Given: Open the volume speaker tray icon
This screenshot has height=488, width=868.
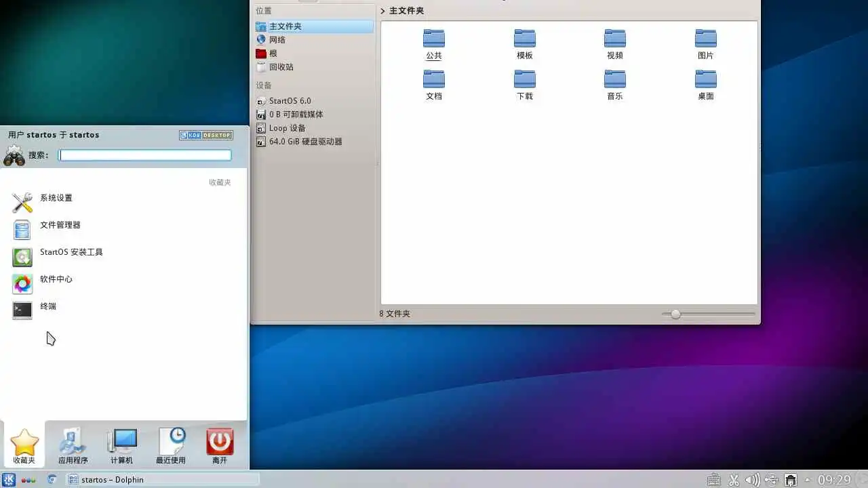Looking at the screenshot, I should (752, 480).
